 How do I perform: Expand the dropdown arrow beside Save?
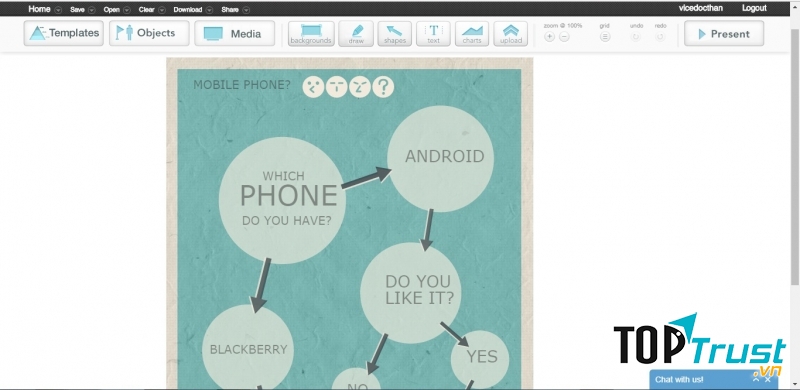tap(92, 10)
